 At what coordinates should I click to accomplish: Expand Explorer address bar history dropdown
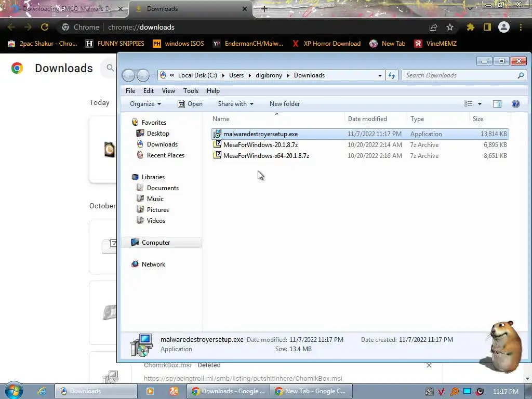[x=380, y=75]
